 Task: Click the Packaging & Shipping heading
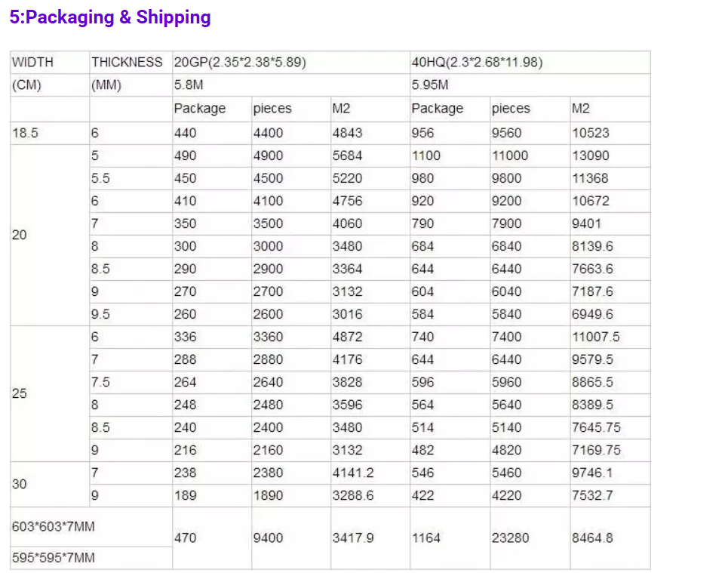(x=110, y=17)
